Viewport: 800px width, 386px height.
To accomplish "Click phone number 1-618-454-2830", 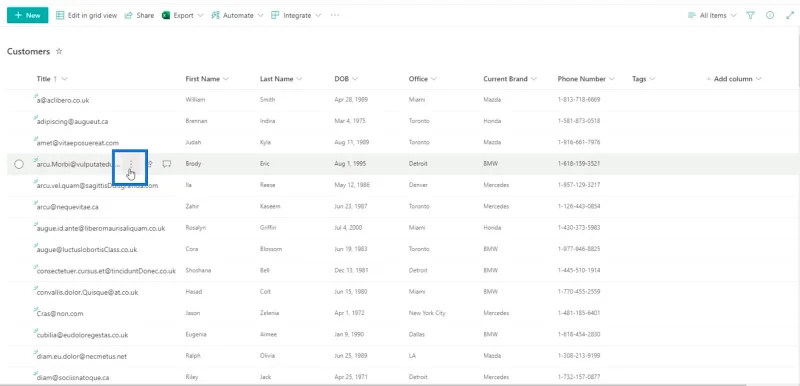I will 579,334.
